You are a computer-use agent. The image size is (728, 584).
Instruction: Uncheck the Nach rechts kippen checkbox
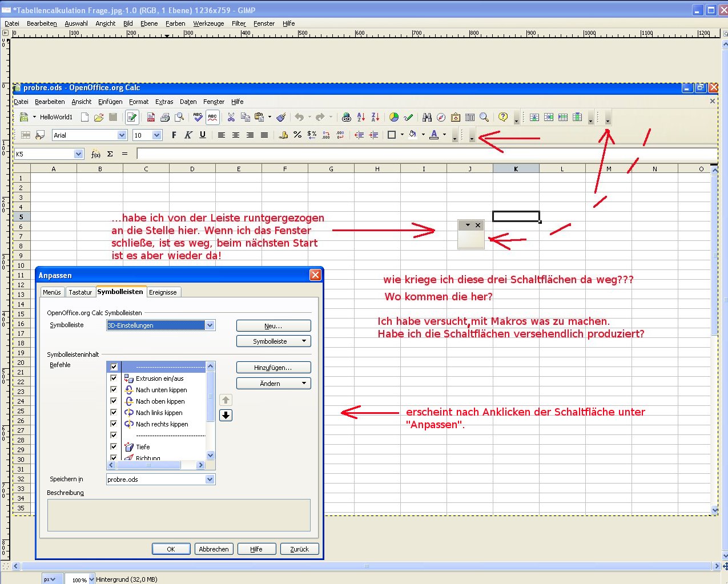pos(114,424)
